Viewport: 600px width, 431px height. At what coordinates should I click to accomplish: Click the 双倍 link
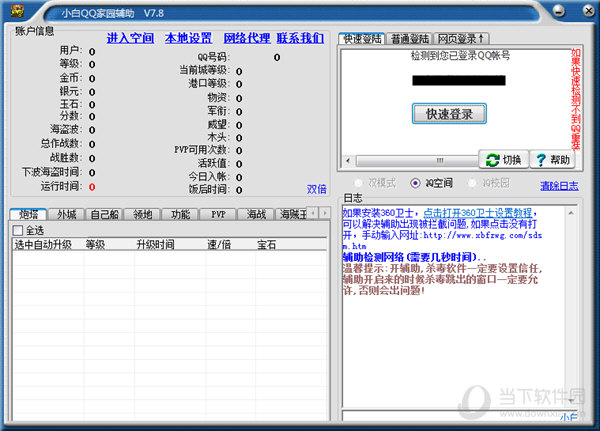[316, 189]
